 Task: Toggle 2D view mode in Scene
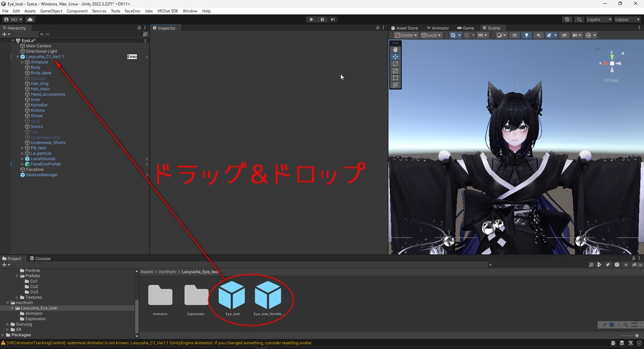514,35
